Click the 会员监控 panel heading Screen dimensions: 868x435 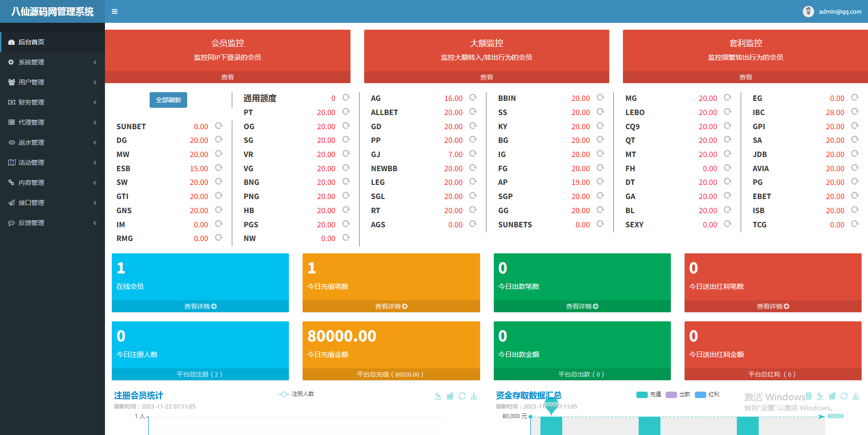click(228, 43)
